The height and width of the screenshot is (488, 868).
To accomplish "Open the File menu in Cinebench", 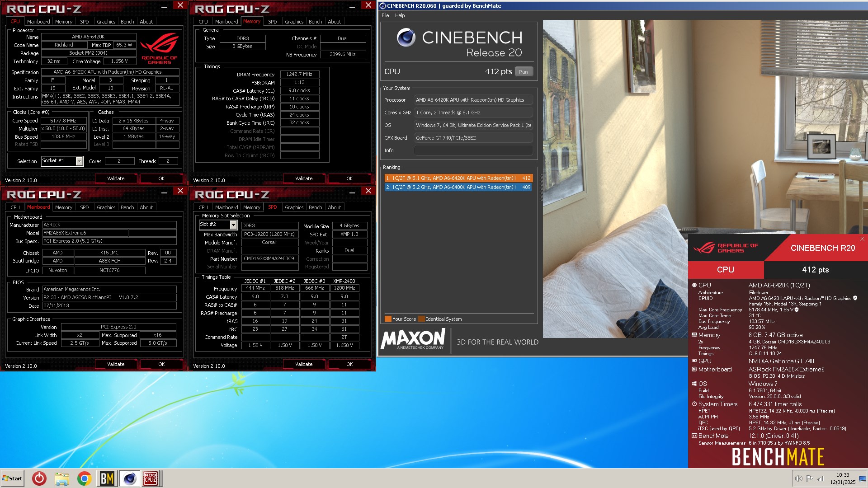I will pyautogui.click(x=385, y=15).
